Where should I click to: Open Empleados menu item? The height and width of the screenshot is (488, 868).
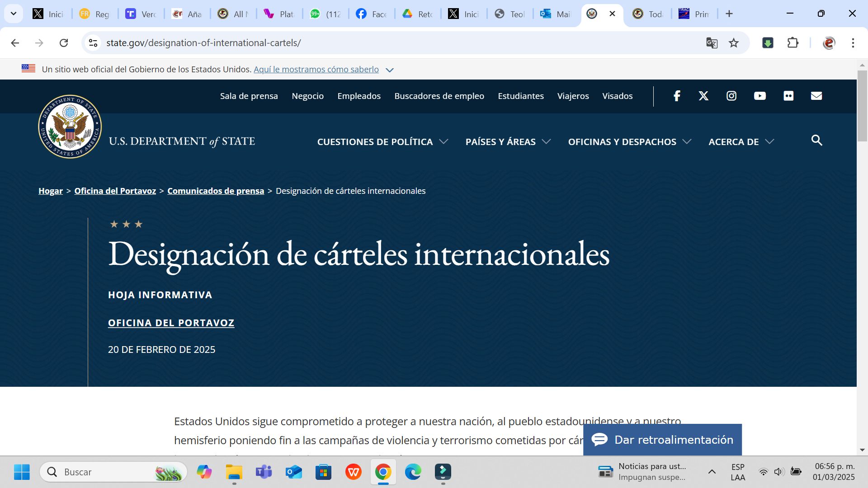click(x=359, y=96)
